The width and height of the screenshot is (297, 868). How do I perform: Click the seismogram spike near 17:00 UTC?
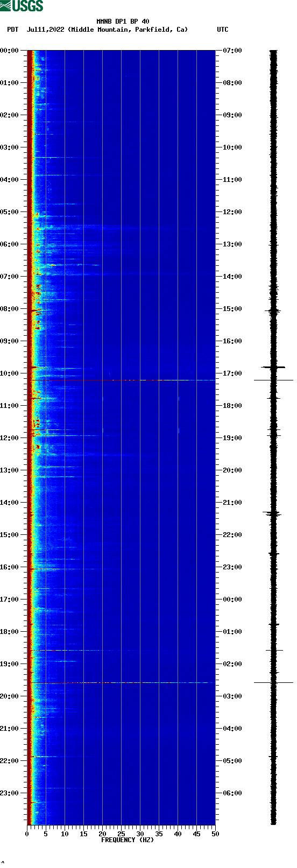[x=273, y=380]
